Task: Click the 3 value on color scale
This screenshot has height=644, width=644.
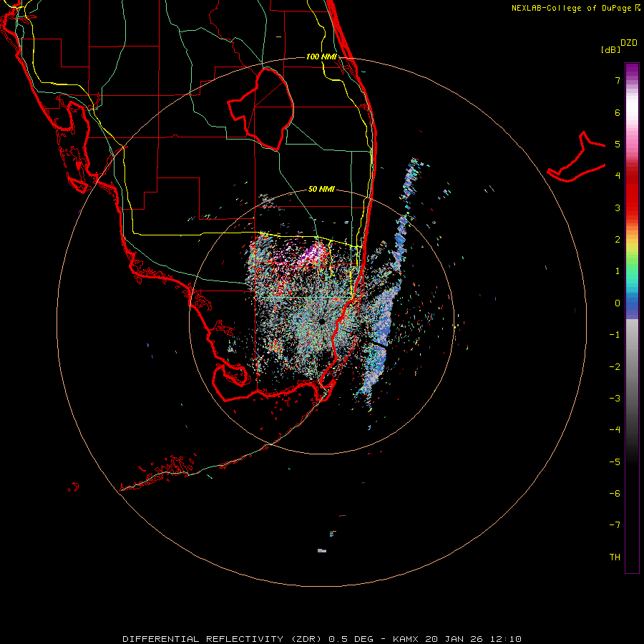Action: tap(618, 208)
